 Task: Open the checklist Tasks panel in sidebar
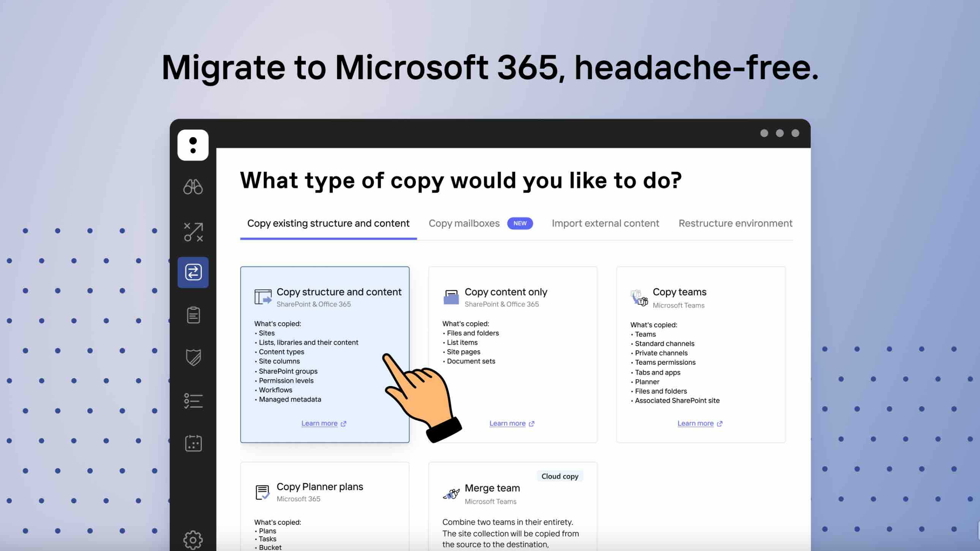pyautogui.click(x=193, y=400)
